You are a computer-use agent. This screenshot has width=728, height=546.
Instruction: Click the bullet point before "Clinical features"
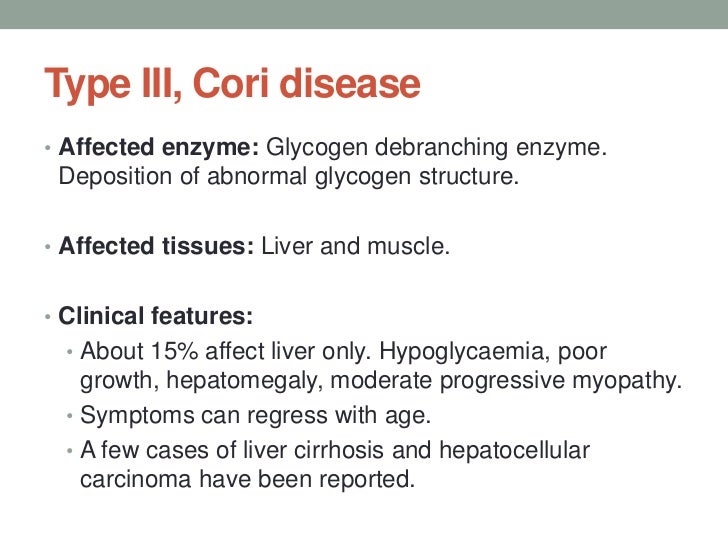[x=47, y=317]
